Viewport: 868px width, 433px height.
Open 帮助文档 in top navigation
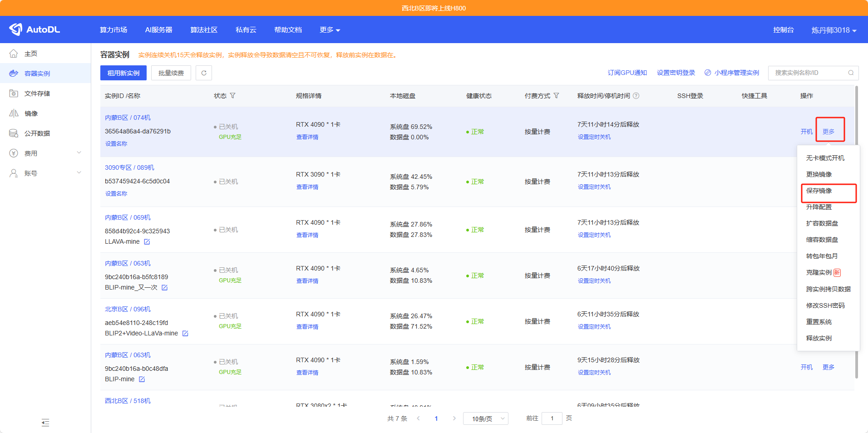click(288, 30)
